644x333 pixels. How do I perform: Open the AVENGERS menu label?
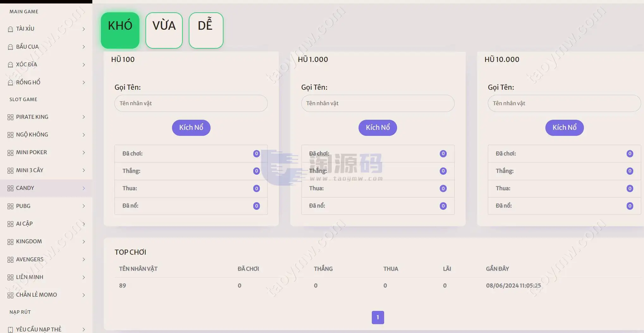30,259
